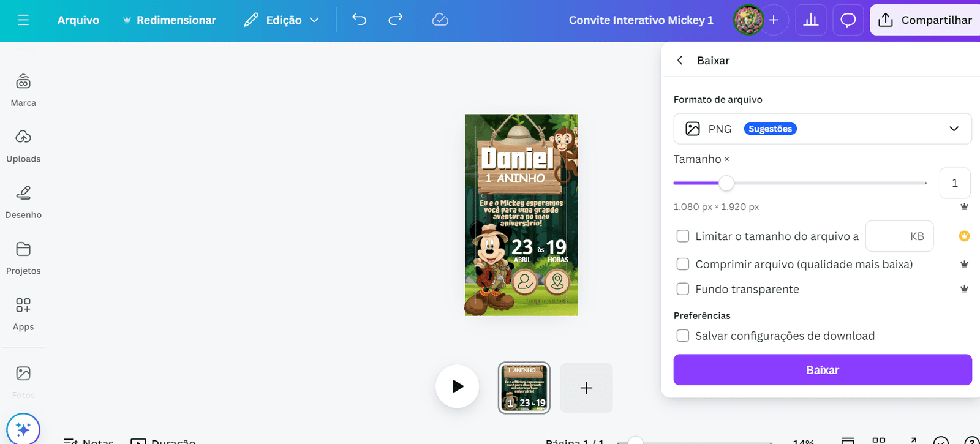Open the hamburger main menu

tap(23, 20)
